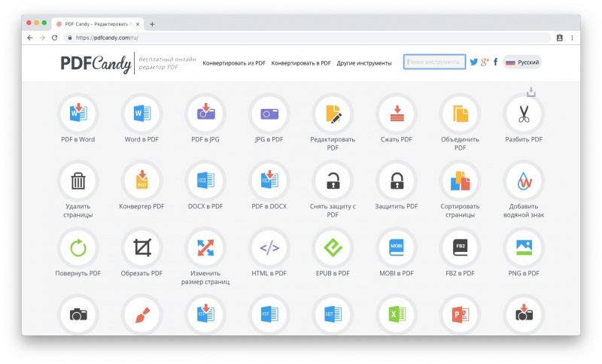Open Снять защиту с PDF unlock icon

coord(333,180)
